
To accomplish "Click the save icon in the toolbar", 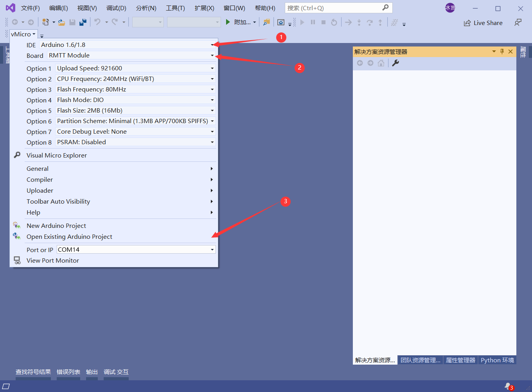I will (x=72, y=22).
